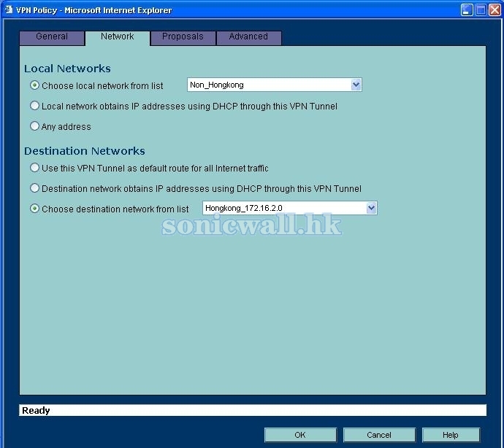Select 'Choose local network from list' radio
The height and width of the screenshot is (448, 504).
(34, 85)
